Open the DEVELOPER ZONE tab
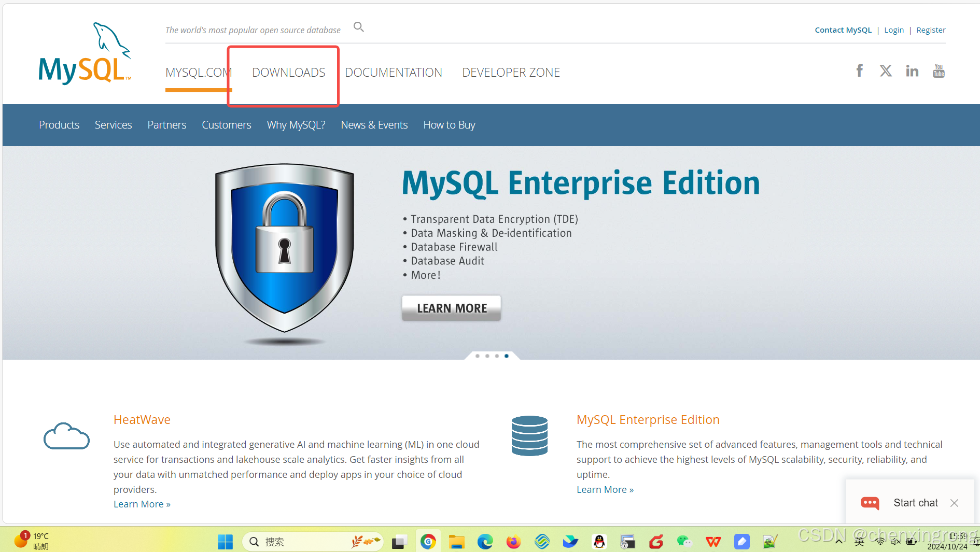Screen dimensions: 980x552 coord(511,73)
